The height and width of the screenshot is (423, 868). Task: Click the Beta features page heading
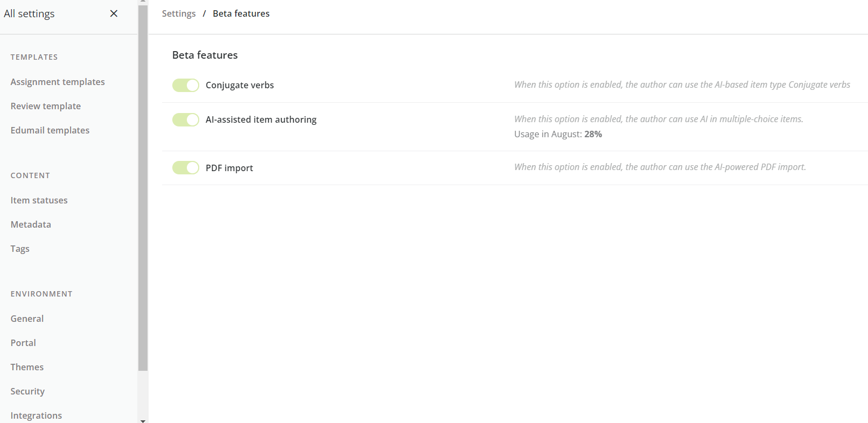click(x=205, y=55)
